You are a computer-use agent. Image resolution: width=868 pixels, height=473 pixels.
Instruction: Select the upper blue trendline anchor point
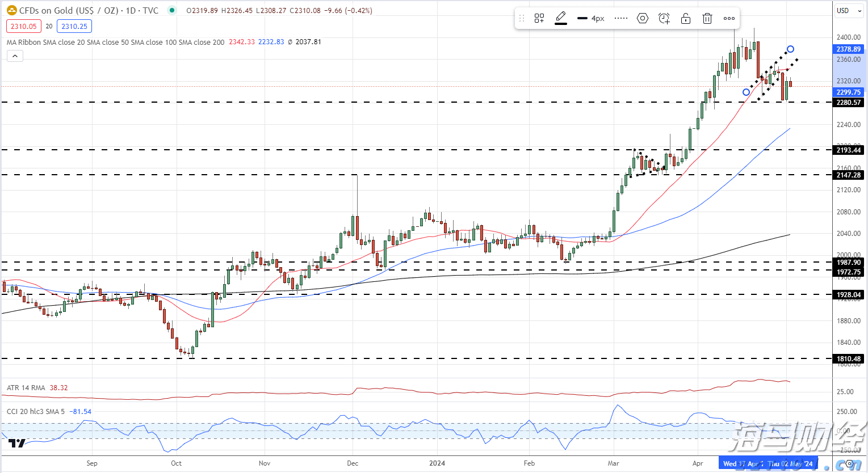pos(790,49)
